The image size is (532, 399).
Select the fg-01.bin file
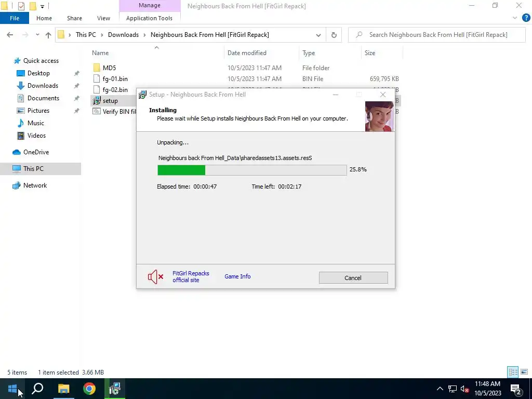[115, 79]
